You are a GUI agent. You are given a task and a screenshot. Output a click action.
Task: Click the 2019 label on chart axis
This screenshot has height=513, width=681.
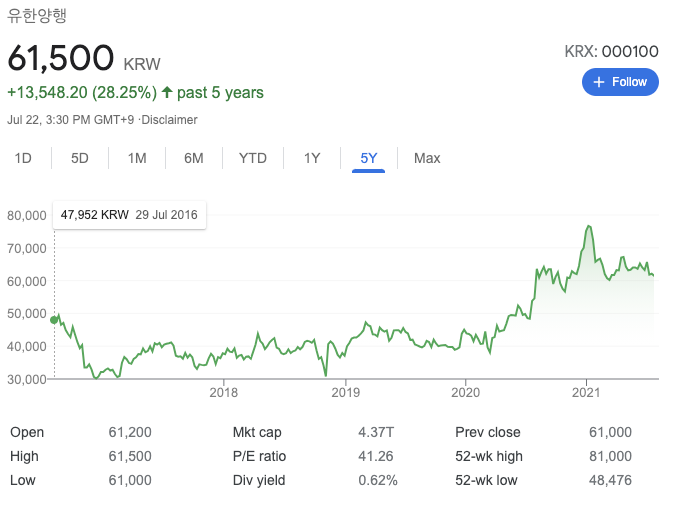(x=346, y=393)
